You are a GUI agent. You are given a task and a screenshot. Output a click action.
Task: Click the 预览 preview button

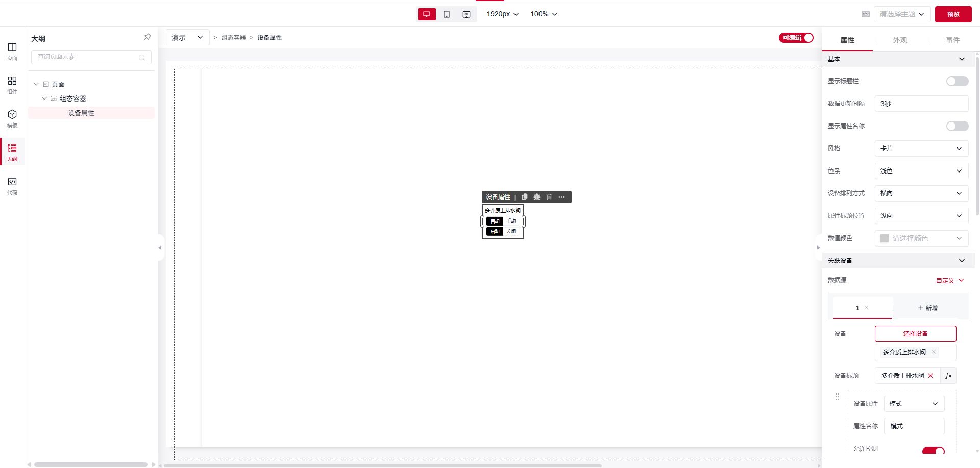[953, 14]
